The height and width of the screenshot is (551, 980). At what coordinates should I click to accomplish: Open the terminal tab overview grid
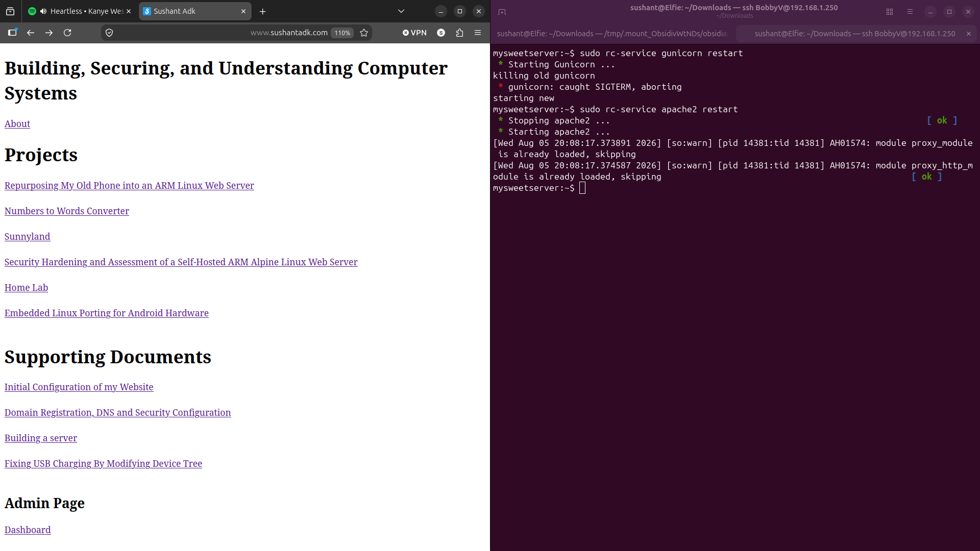coord(890,12)
